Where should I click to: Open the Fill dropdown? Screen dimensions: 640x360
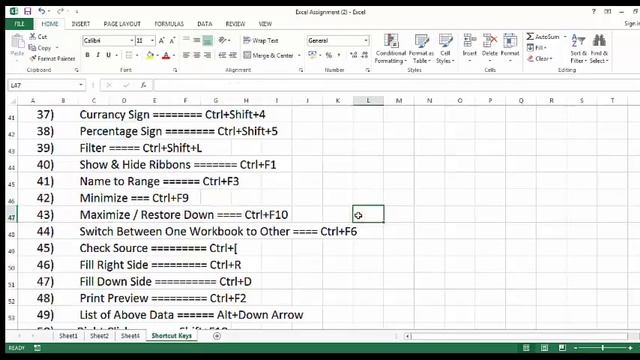[537, 48]
